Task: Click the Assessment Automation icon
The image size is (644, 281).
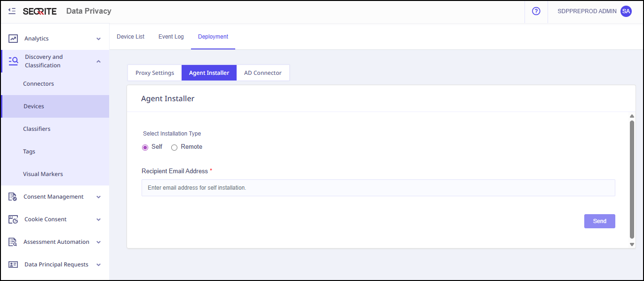Action: (13, 242)
